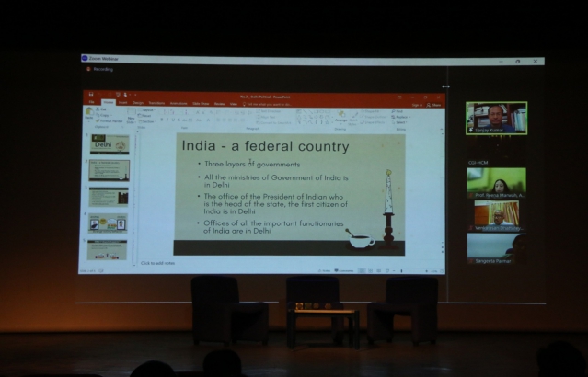
Task: Click the 'Click to add notes' field
Action: pyautogui.click(x=157, y=263)
